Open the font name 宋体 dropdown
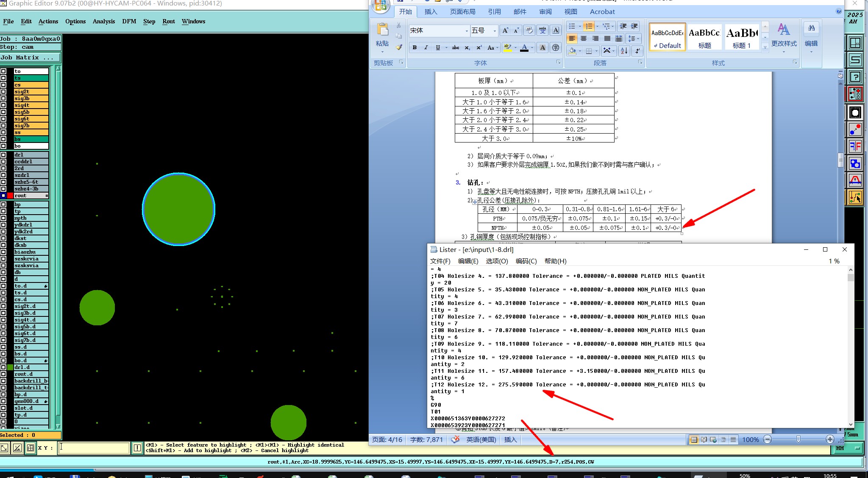Viewport: 868px width, 478px height. (x=467, y=31)
